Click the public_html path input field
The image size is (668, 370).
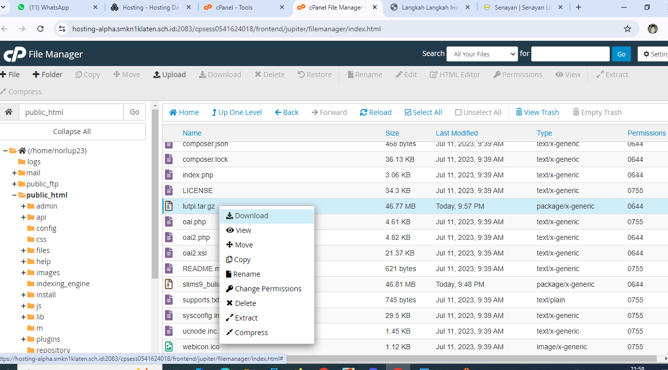[71, 112]
